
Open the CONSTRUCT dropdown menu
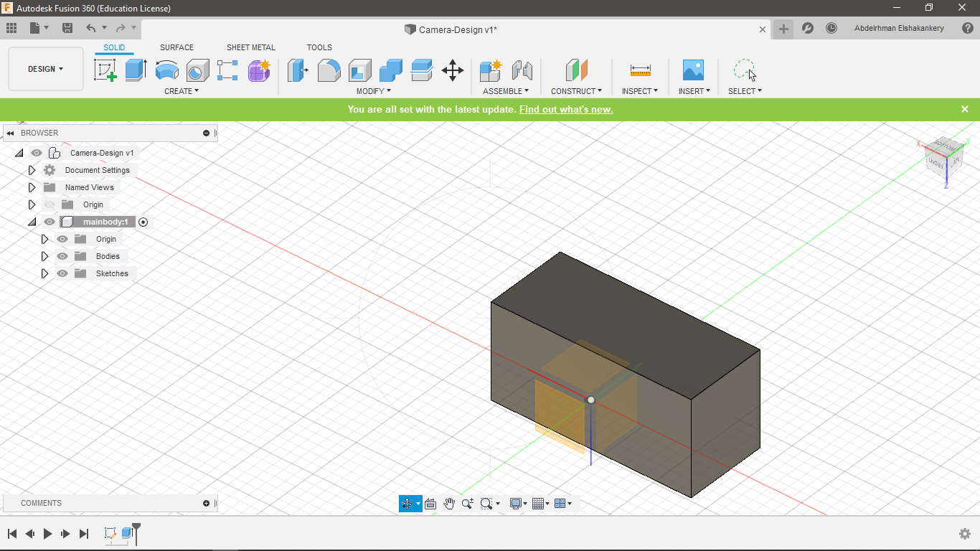tap(577, 91)
